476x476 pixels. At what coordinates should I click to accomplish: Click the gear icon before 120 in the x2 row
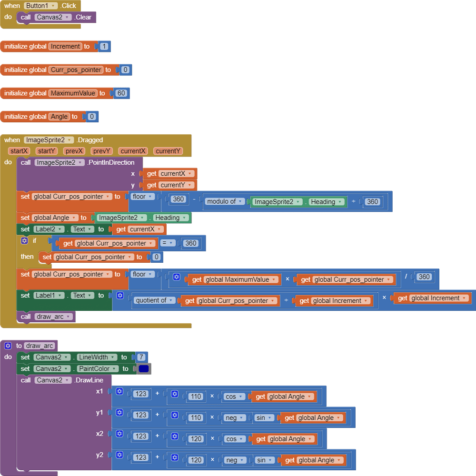point(175,436)
